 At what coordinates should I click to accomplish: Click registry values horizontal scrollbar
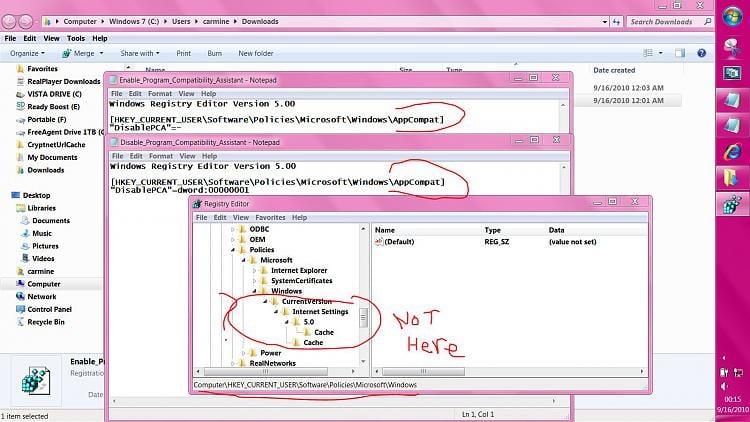pyautogui.click(x=423, y=371)
